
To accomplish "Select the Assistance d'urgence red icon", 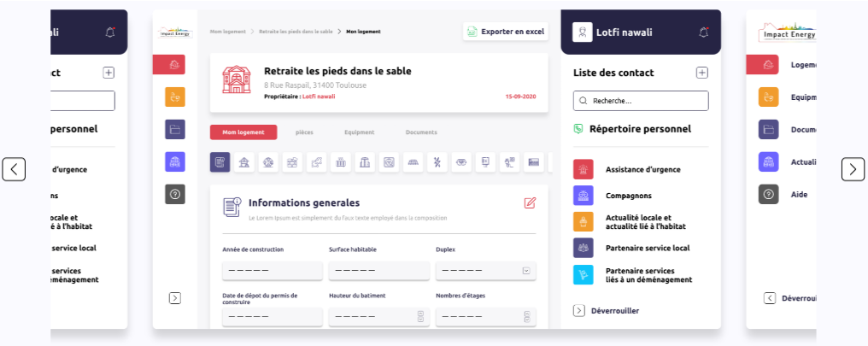I will 584,169.
